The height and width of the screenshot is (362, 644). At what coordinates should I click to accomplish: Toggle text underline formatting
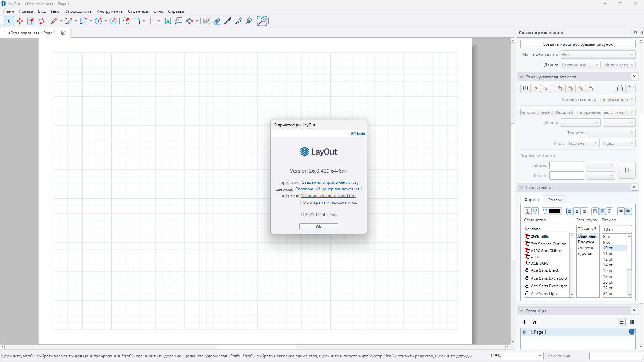click(x=528, y=211)
